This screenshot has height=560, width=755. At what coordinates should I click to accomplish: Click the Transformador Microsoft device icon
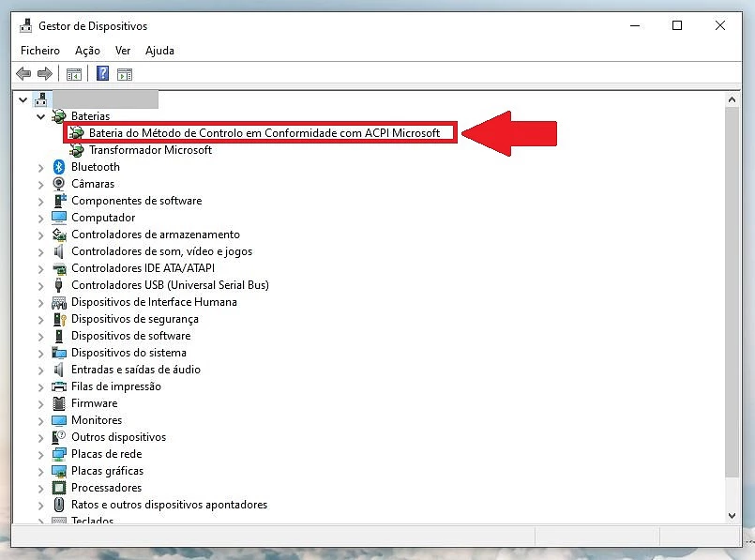click(76, 150)
